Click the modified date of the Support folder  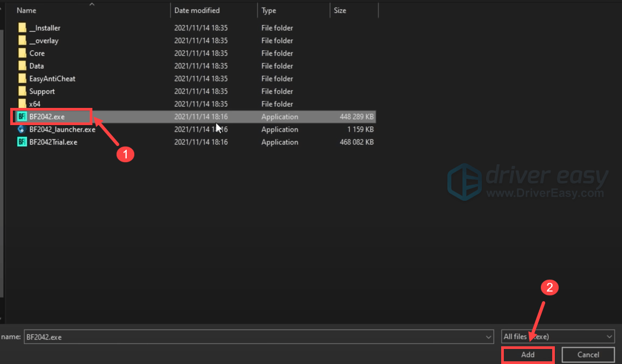coord(201,91)
